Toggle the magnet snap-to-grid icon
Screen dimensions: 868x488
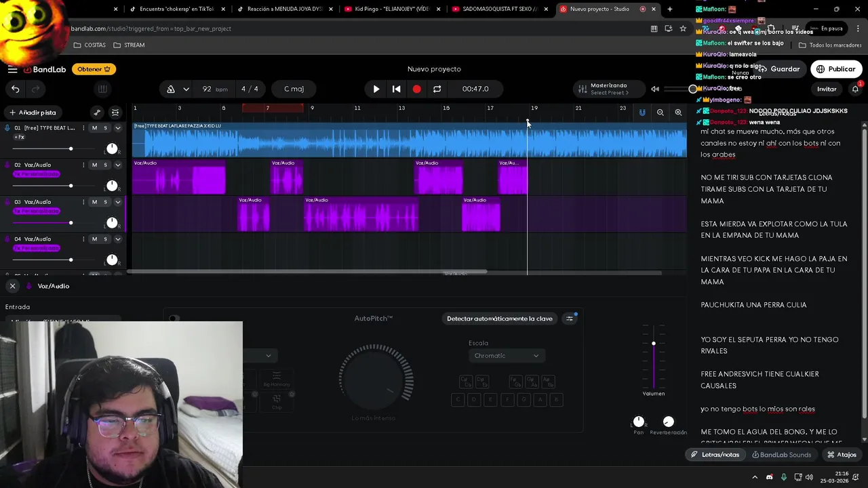[642, 113]
